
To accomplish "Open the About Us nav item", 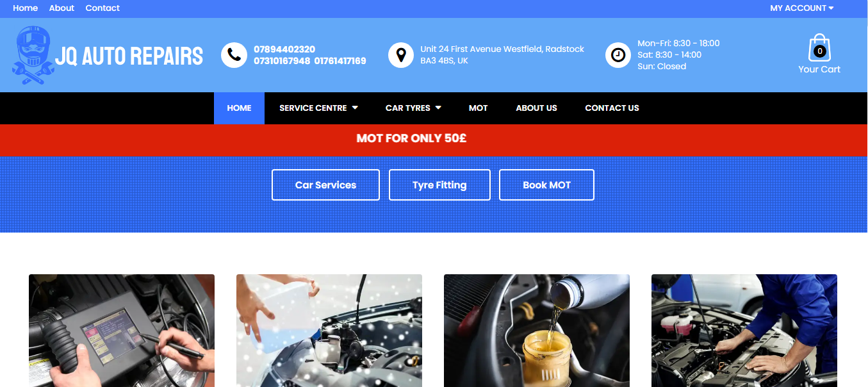I will coord(537,108).
